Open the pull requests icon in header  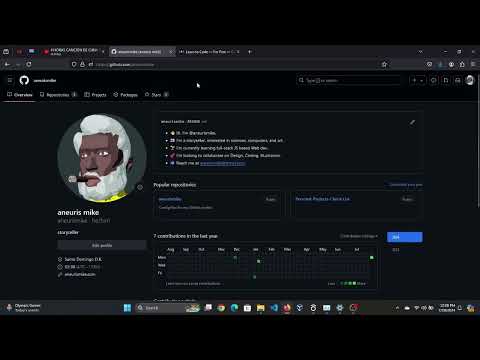point(446,80)
